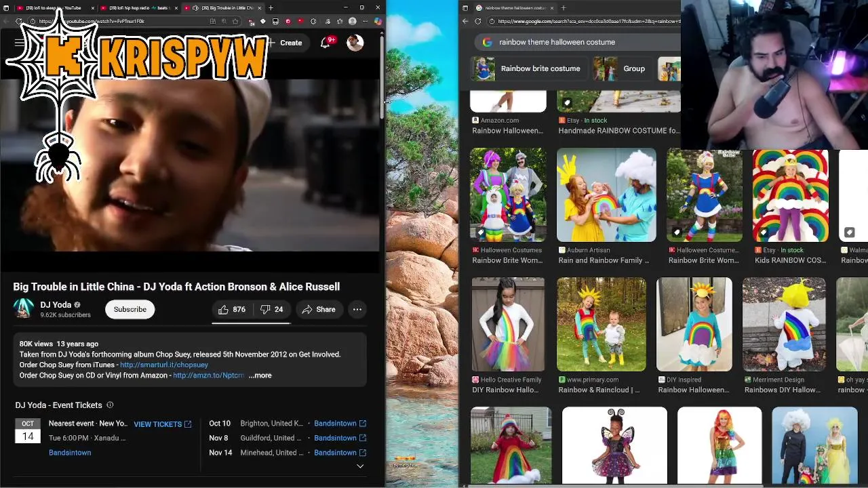The width and height of the screenshot is (868, 488).
Task: Favorite this page with the address bar star
Action: tap(235, 21)
